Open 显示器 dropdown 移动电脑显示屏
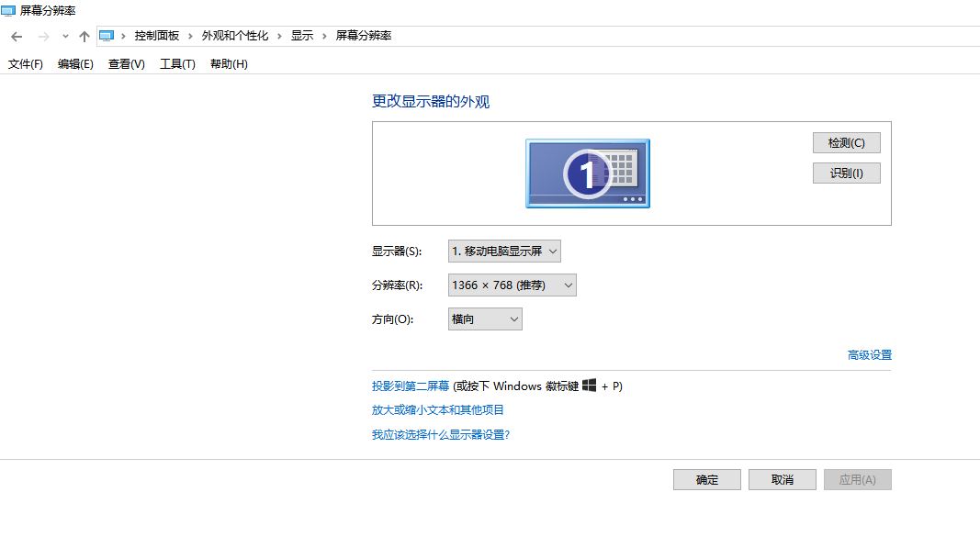This screenshot has height=548, width=980. coord(504,252)
